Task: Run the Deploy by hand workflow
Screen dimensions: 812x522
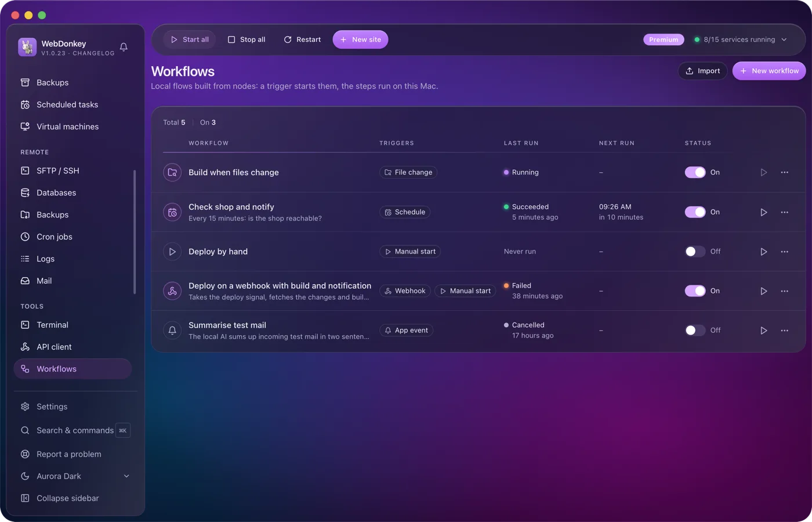Action: (764, 252)
